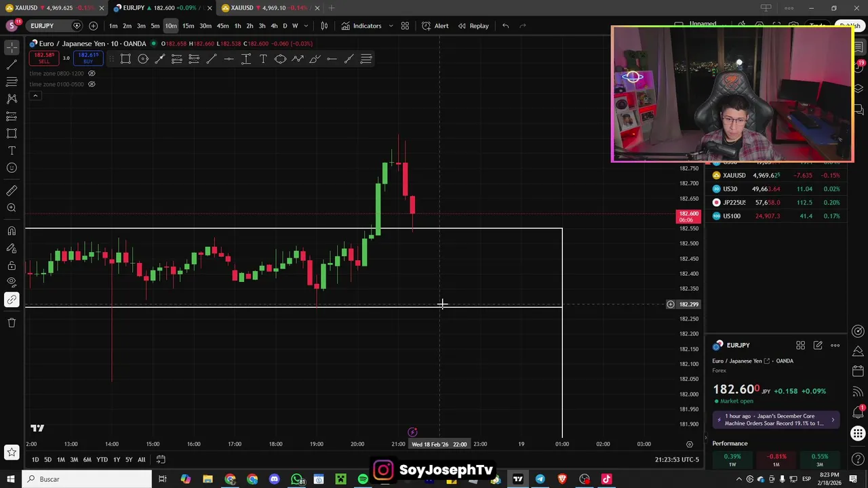Start bar Replay mode

pyautogui.click(x=473, y=26)
